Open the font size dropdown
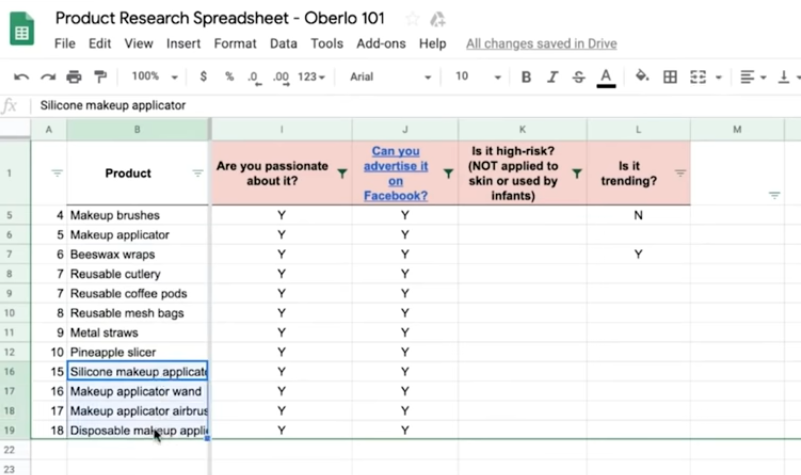Image resolution: width=801 pixels, height=475 pixels. [477, 77]
